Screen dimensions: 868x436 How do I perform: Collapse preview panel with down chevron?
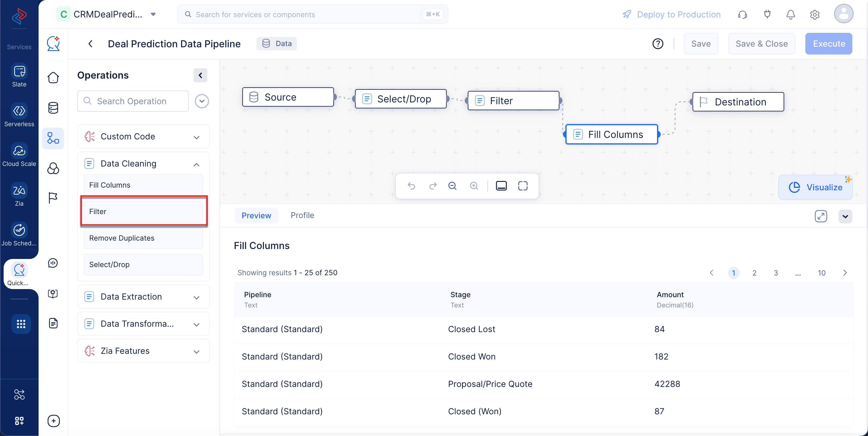tap(845, 216)
